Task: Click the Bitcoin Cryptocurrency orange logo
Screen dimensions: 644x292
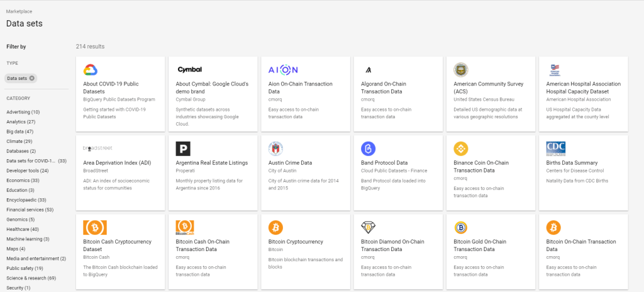Action: 275,227
